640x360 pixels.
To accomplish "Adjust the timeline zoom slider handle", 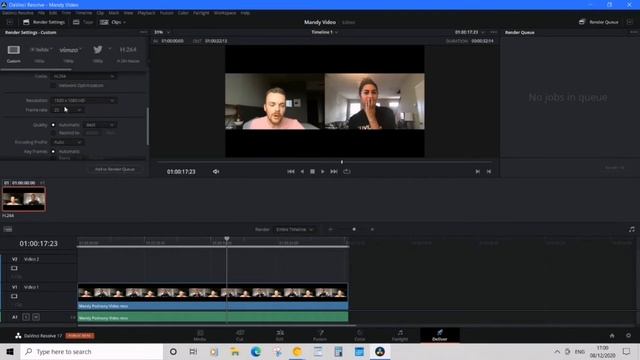I will tap(354, 229).
